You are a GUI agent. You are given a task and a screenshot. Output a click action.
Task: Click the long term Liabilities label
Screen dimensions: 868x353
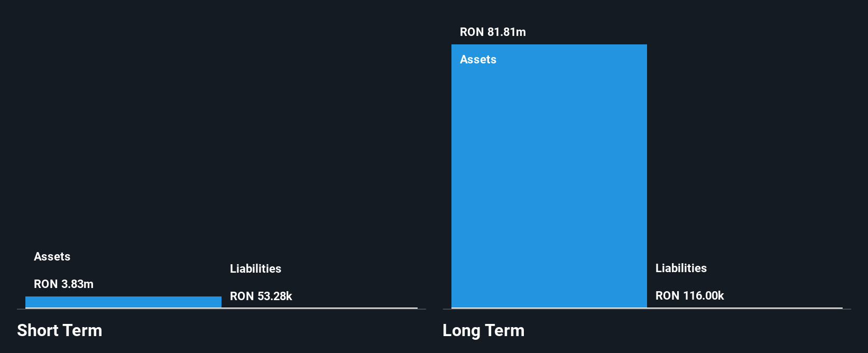tap(681, 268)
